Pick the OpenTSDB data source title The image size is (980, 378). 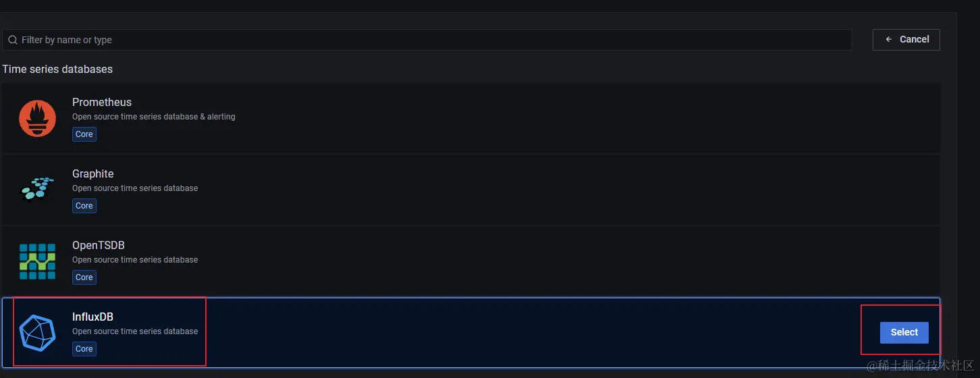99,245
